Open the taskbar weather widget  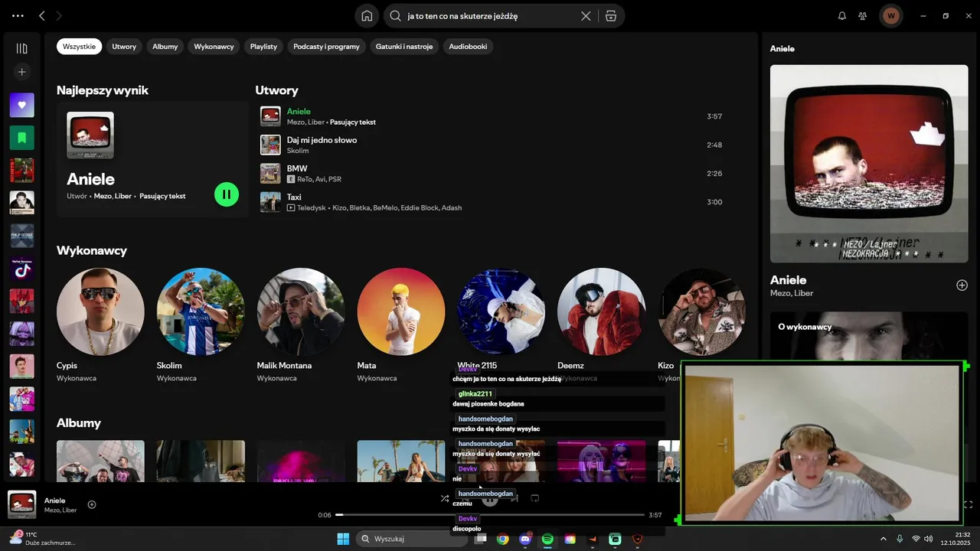click(43, 539)
